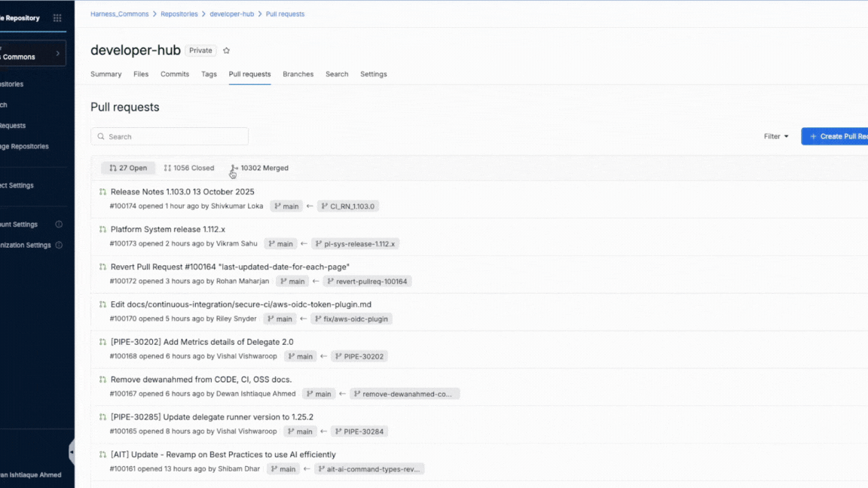Viewport: 868px width, 488px height.
Task: Open Edit docs aws-oidc-token-plugin.md PR
Action: (x=241, y=305)
